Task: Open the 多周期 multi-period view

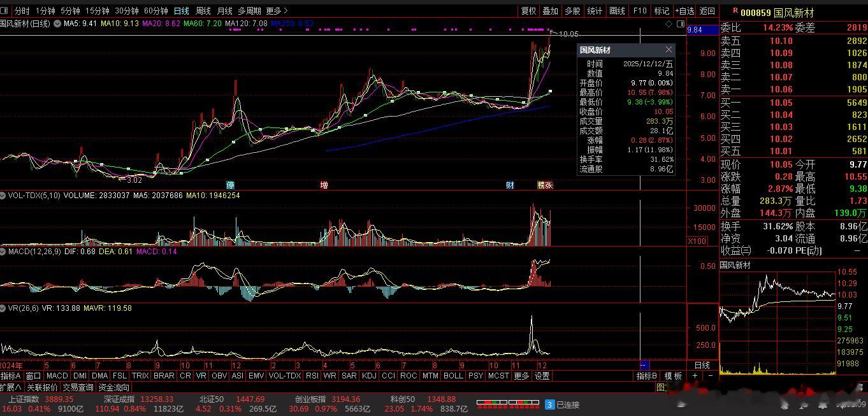Action: point(249,11)
